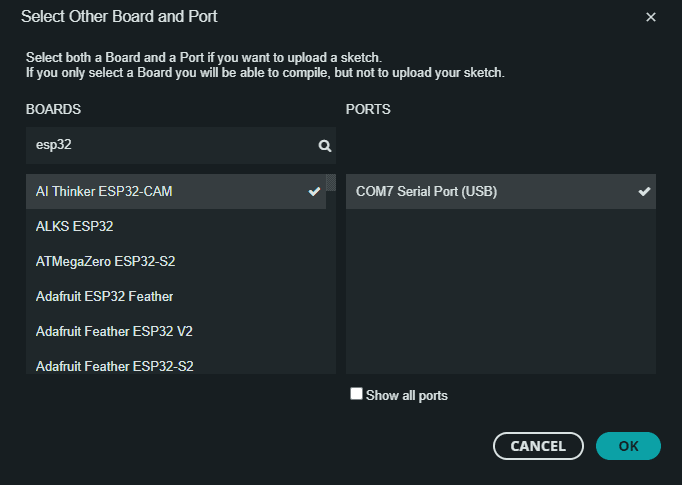Click the CANCEL button
The height and width of the screenshot is (485, 682).
[538, 446]
